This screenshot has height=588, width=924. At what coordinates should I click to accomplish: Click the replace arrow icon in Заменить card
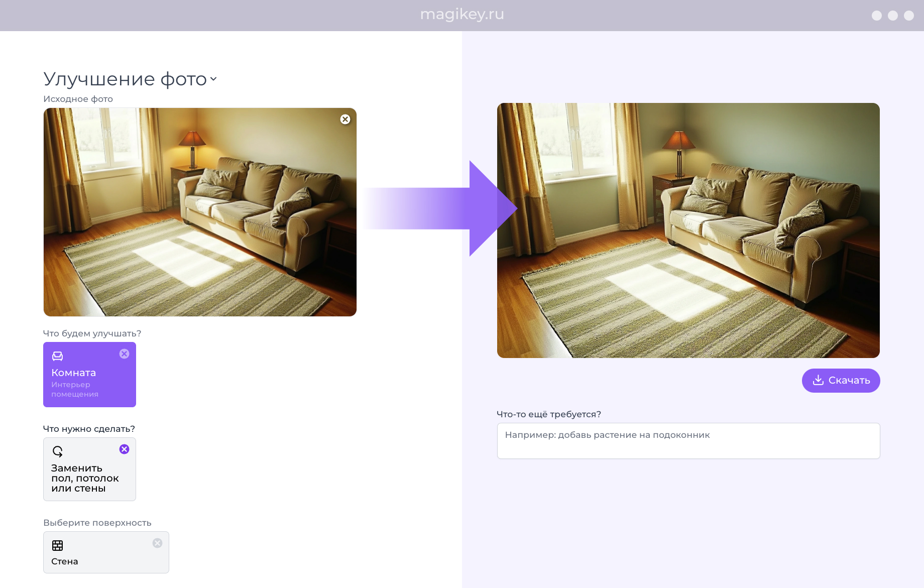pos(58,451)
